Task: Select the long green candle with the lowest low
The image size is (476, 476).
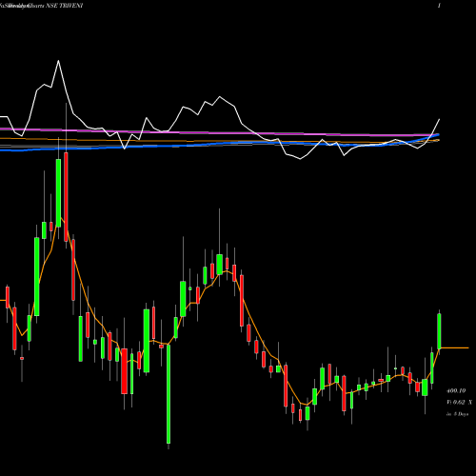Action: [169, 394]
